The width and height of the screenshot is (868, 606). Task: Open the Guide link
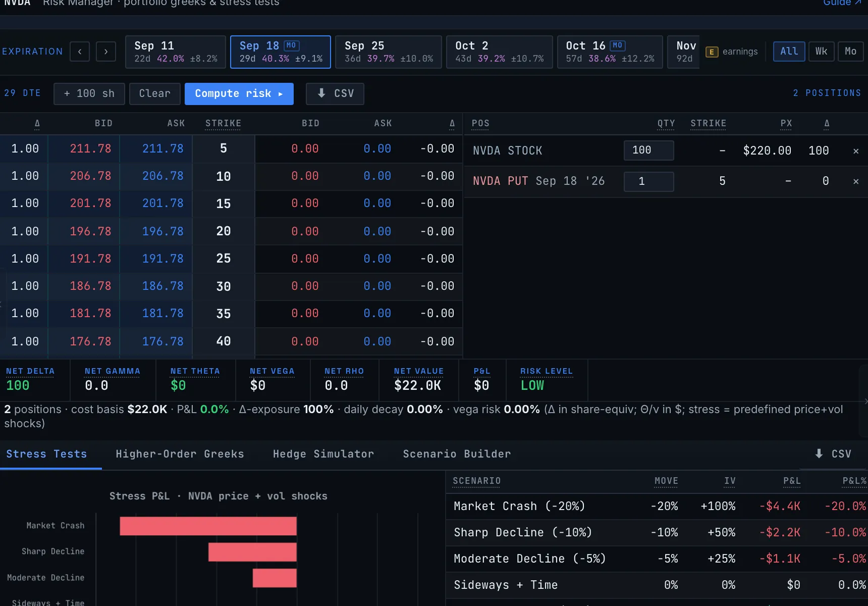(x=842, y=3)
